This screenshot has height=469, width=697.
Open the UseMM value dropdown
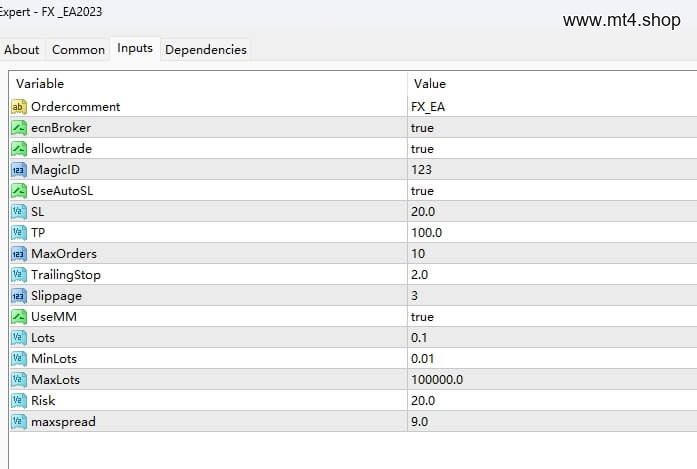552,317
